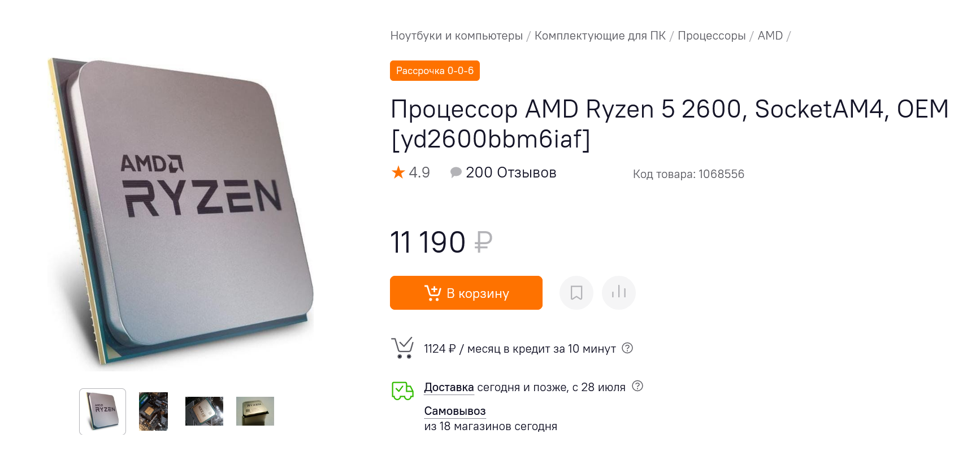Open the main Ryzen processor image
The image size is (980, 468).
(181, 214)
